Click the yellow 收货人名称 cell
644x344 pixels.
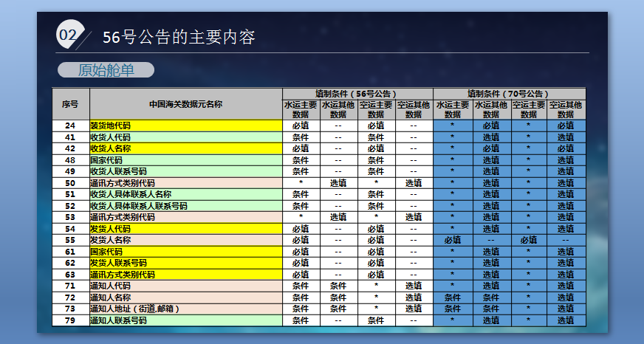(185, 148)
